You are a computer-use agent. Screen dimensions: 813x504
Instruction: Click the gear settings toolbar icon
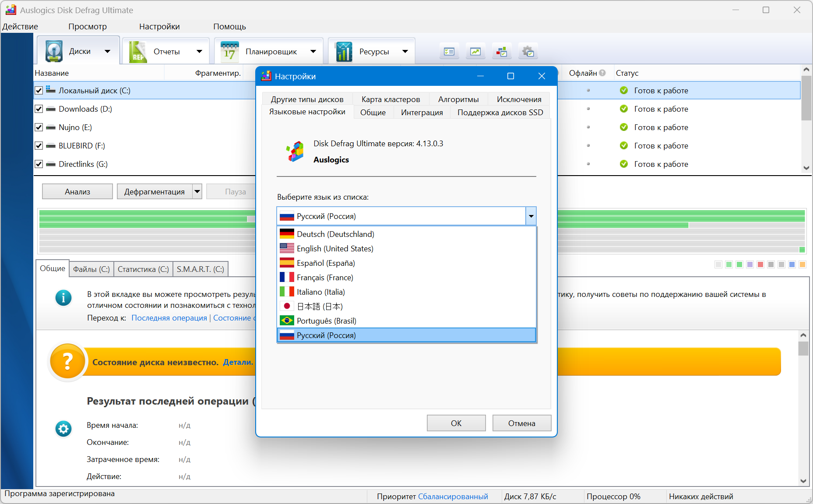pos(528,52)
